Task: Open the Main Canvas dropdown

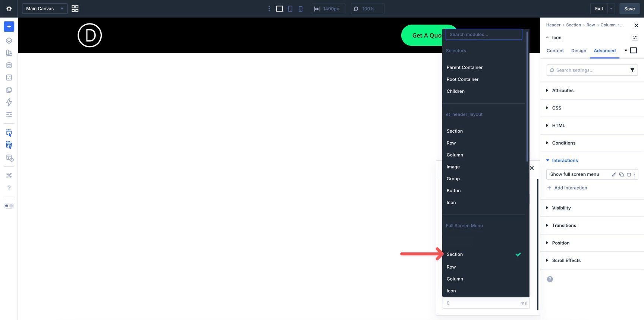Action: coord(45,9)
